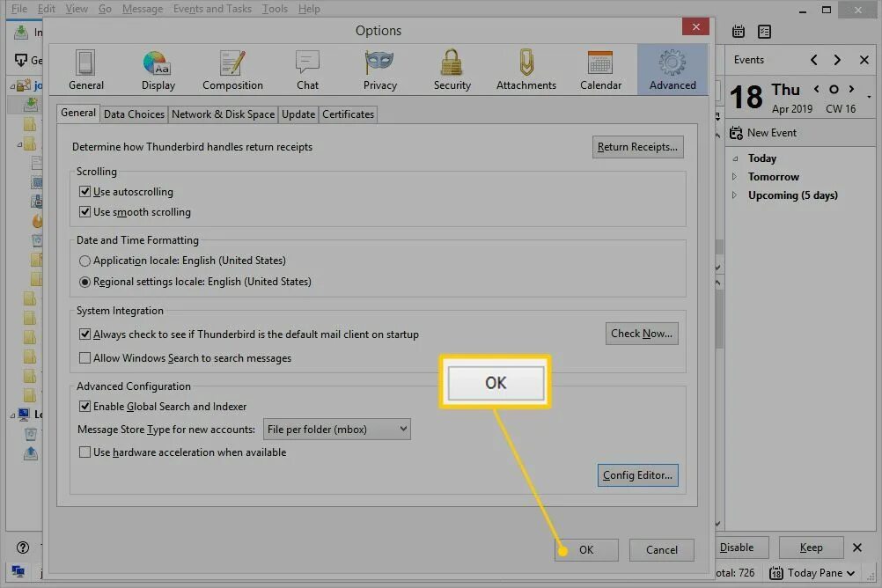Jump to today using circle button

coord(834,89)
